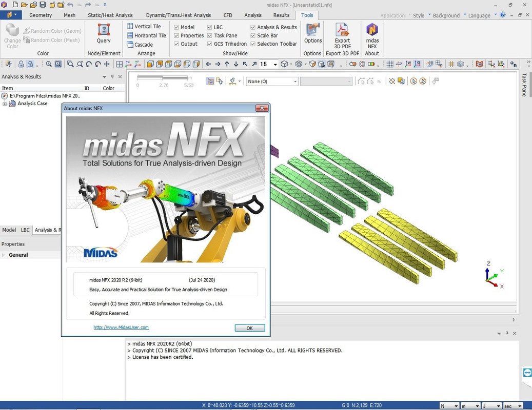
Task: Click Cascade arrange button
Action: coord(140,45)
